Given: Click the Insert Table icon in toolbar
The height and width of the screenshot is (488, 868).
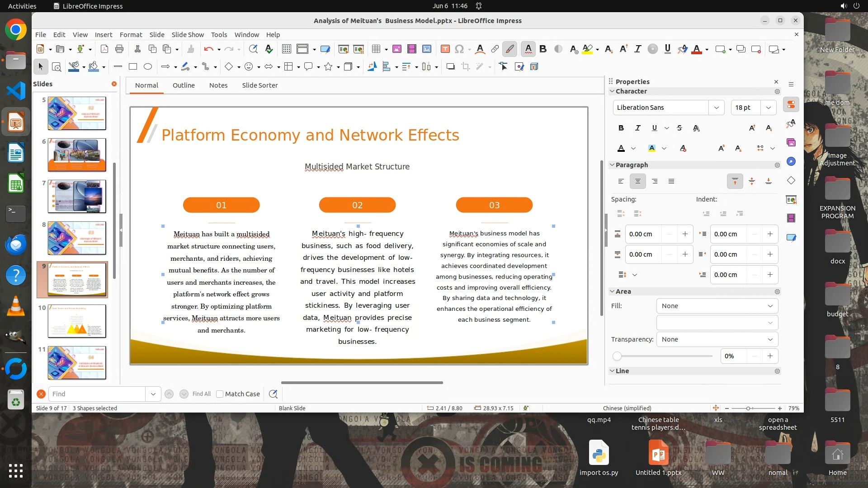Looking at the screenshot, I should click(376, 49).
